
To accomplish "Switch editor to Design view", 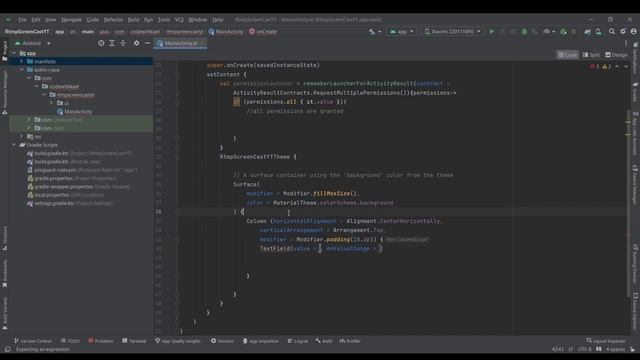I will (x=616, y=55).
